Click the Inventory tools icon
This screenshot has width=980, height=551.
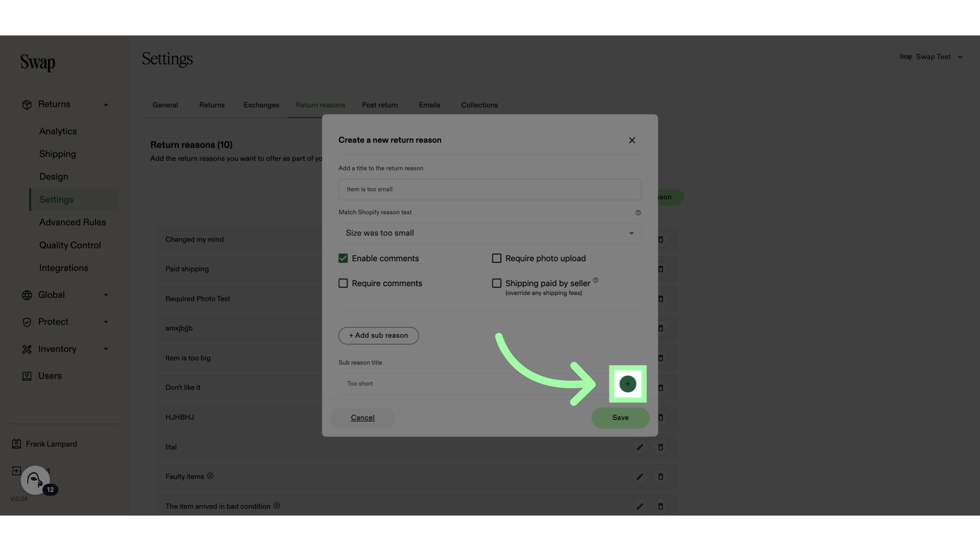(27, 349)
